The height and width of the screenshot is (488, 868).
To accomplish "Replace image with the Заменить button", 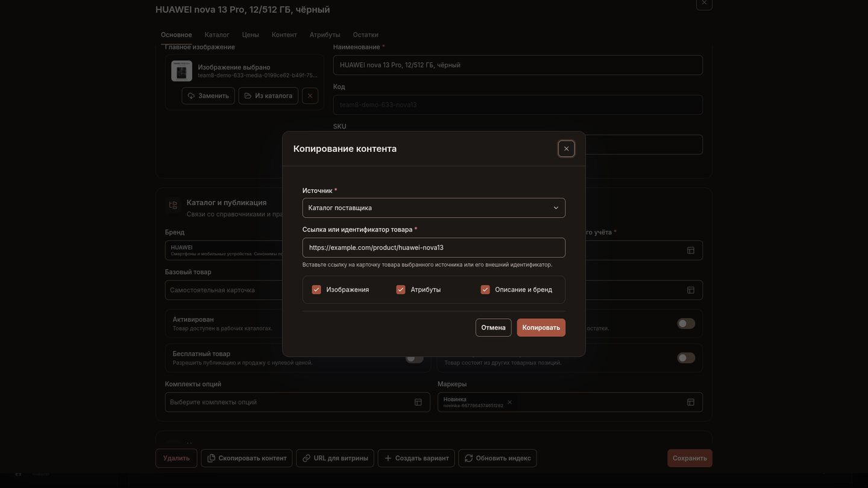I will [208, 96].
